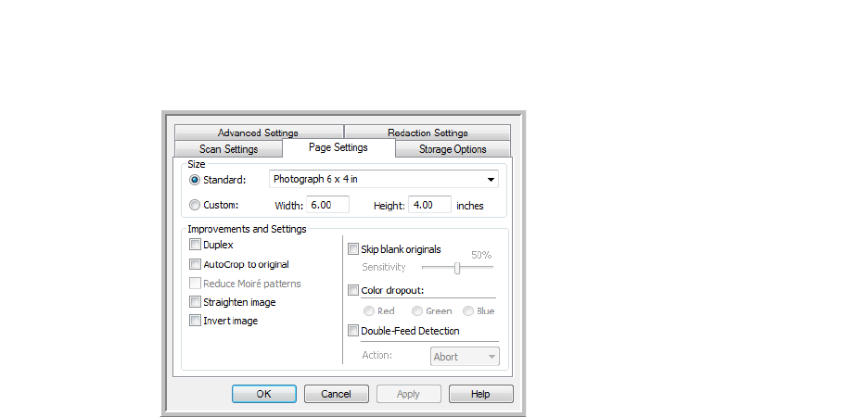Click the Width input field

327,205
